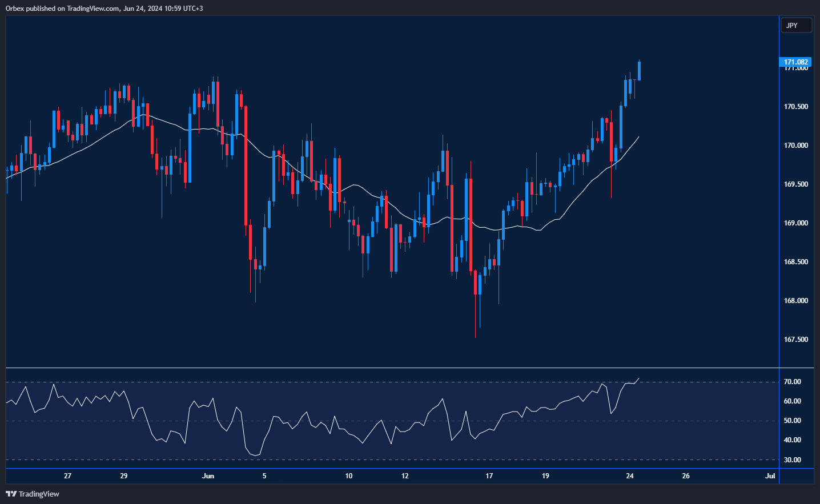The height and width of the screenshot is (504, 820).
Task: Select the RSI 50.00 midline label
Action: coord(792,421)
